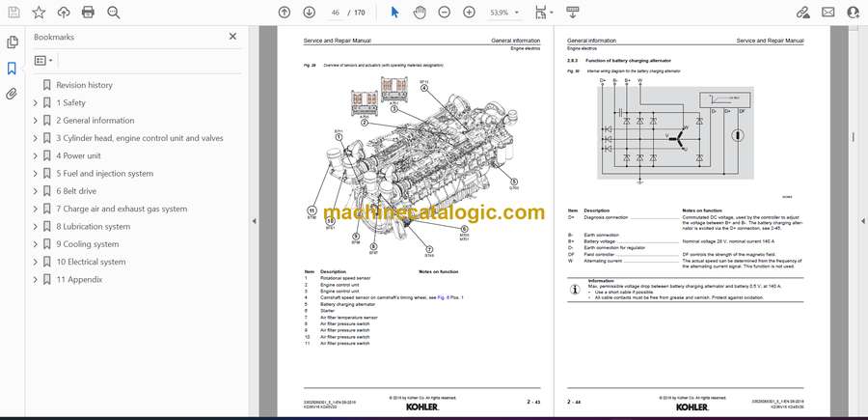Zoom out with the minus icon
The width and height of the screenshot is (868, 420).
pos(444,13)
